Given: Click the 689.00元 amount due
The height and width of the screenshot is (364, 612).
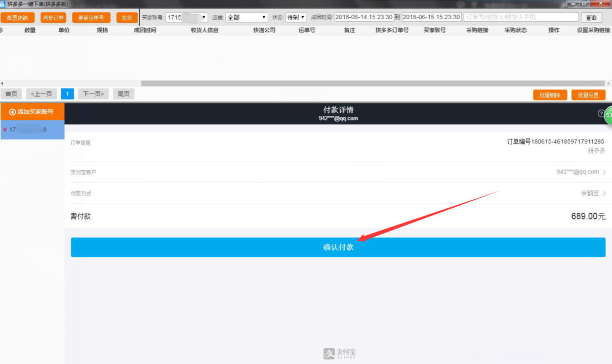Looking at the screenshot, I should click(588, 216).
